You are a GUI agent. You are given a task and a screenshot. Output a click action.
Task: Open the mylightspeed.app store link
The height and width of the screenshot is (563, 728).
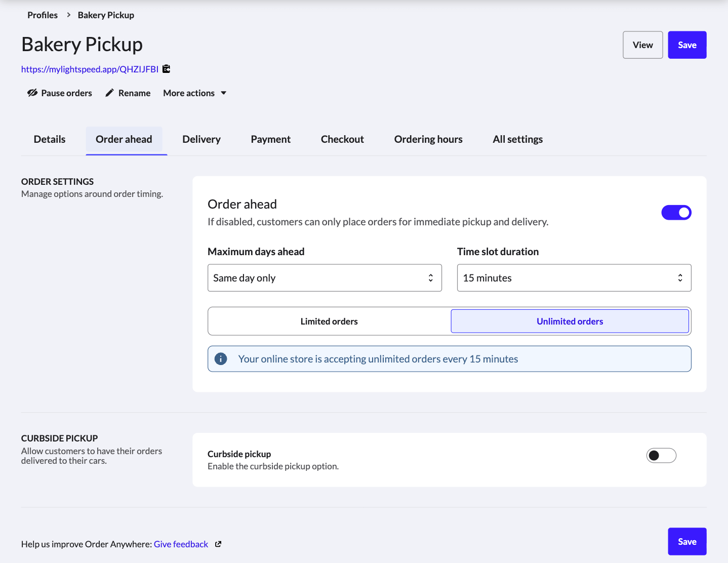[90, 69]
